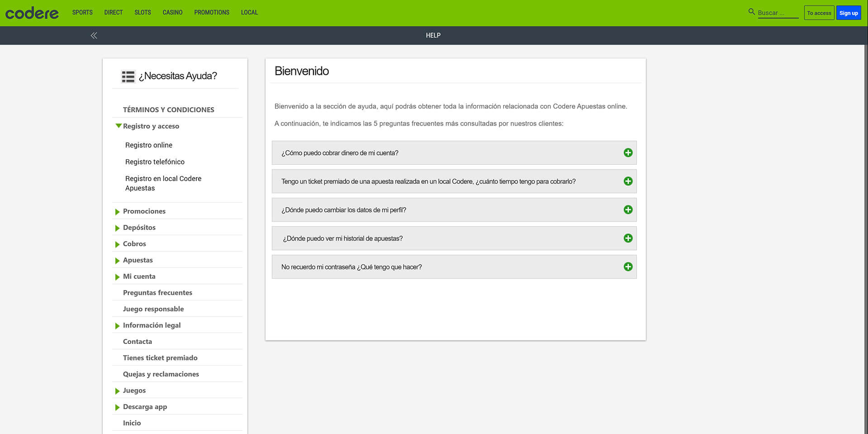This screenshot has height=434, width=868.
Task: Click the double-chevron back icon
Action: pyautogui.click(x=94, y=35)
